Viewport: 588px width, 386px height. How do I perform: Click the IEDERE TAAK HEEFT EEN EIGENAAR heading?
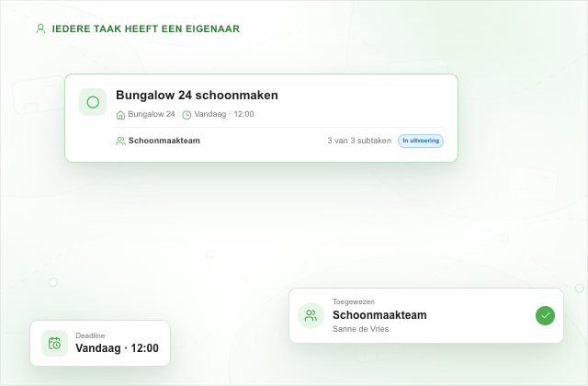[145, 28]
